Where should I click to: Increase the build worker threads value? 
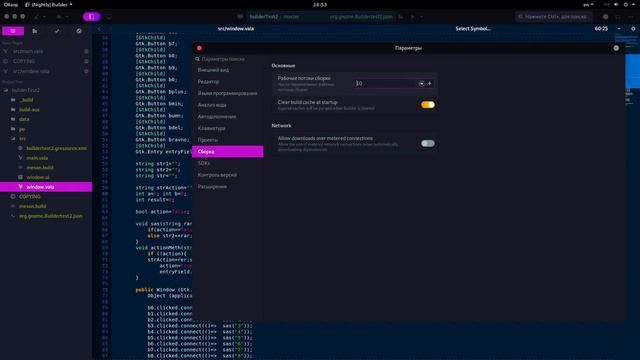(430, 83)
